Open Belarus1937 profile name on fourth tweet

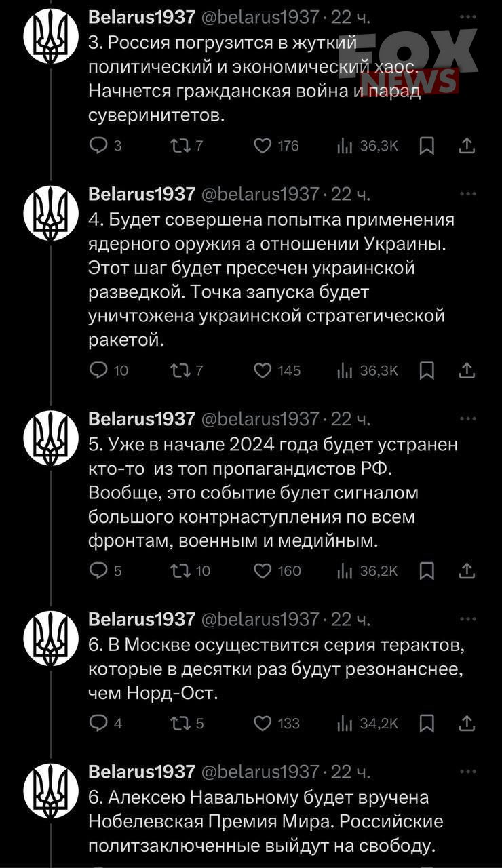[142, 619]
